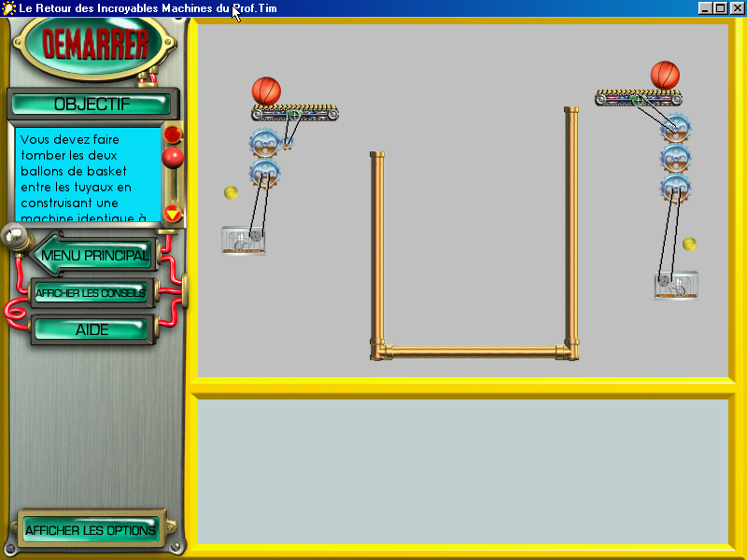This screenshot has height=560, width=747.
Task: Select bottom gear of right gear stack
Action: click(x=675, y=189)
